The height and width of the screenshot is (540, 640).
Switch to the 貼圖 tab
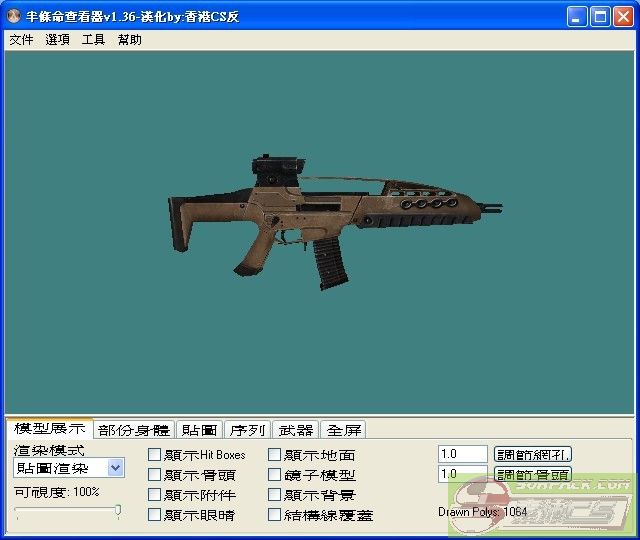pyautogui.click(x=200, y=430)
